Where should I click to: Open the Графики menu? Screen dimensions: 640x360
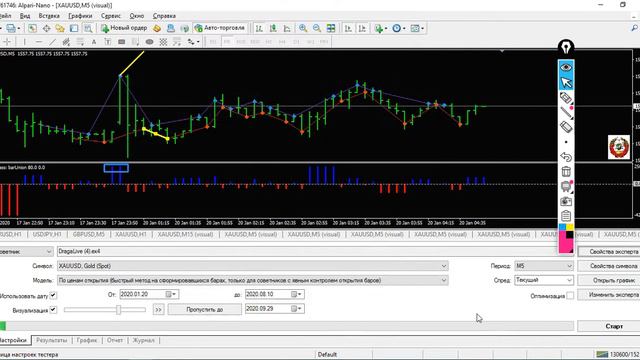tap(80, 16)
